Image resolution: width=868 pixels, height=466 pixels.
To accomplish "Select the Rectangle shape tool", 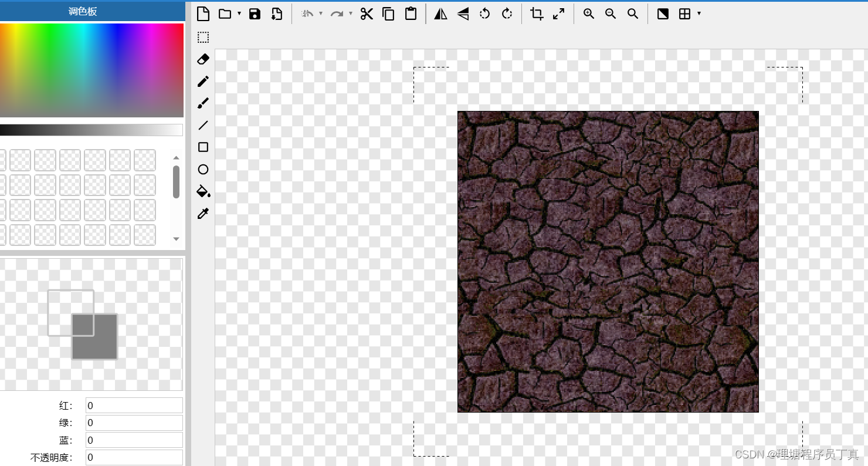I will click(x=203, y=147).
